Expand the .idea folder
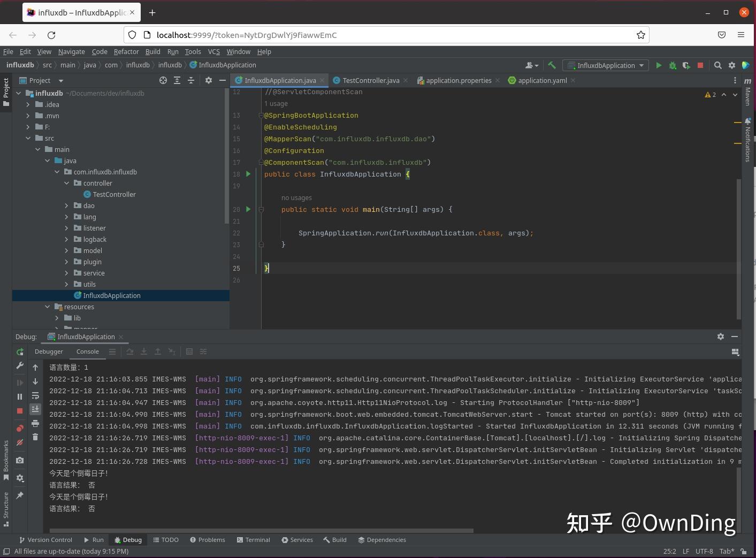This screenshot has width=756, height=558. point(28,104)
